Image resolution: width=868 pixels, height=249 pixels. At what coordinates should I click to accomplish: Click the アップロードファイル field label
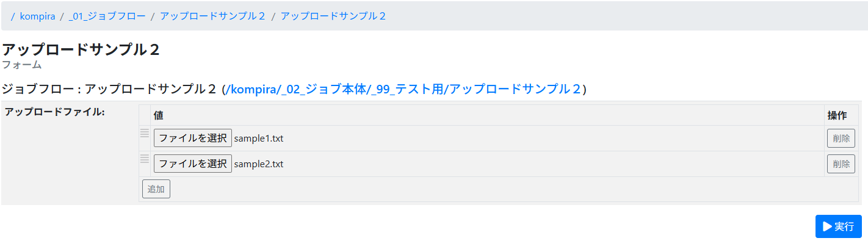point(55,112)
